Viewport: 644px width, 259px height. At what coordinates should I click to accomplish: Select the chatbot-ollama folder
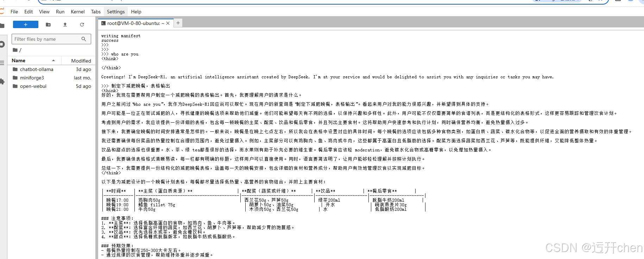(x=52, y=69)
